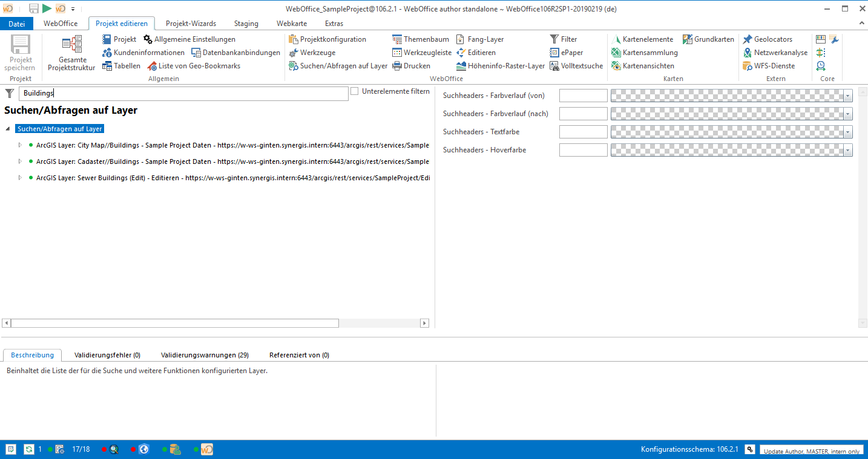Select Grundkarten in the Karten group
The image size is (868, 459).
click(x=708, y=39)
